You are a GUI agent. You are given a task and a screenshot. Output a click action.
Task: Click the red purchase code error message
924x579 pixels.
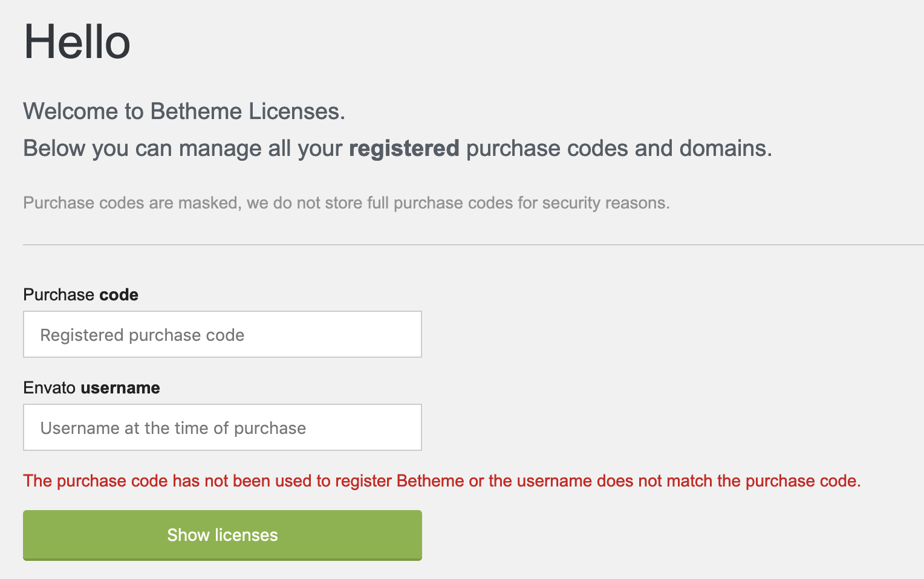(x=441, y=480)
